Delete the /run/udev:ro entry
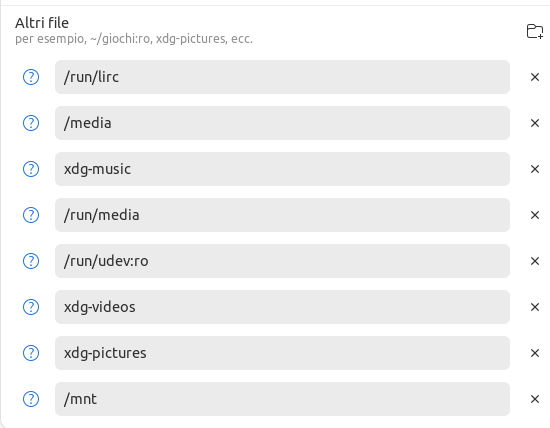The height and width of the screenshot is (428, 550). click(535, 261)
